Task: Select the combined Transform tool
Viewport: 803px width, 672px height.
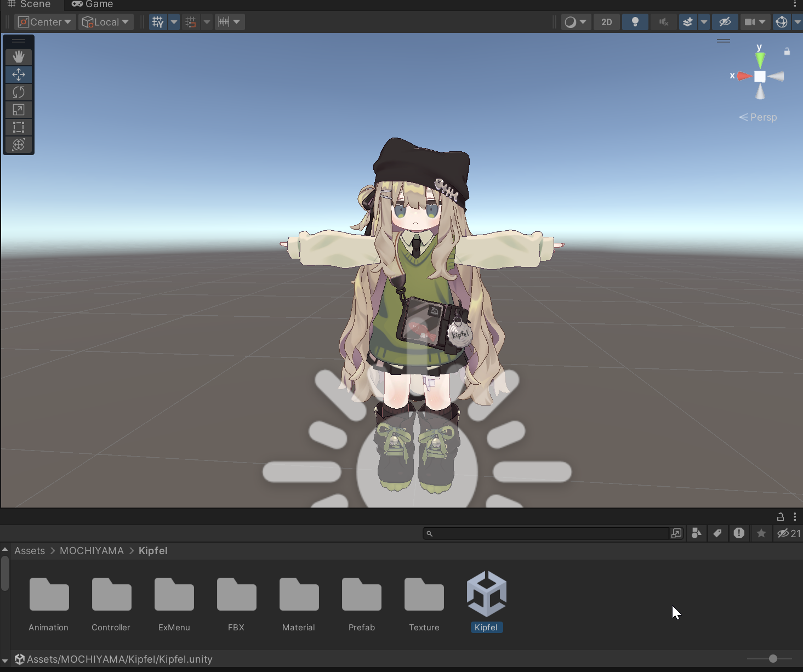Action: click(x=19, y=145)
